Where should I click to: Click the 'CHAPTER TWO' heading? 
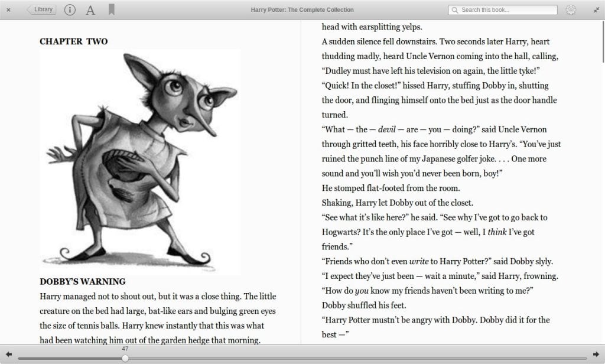click(x=74, y=41)
